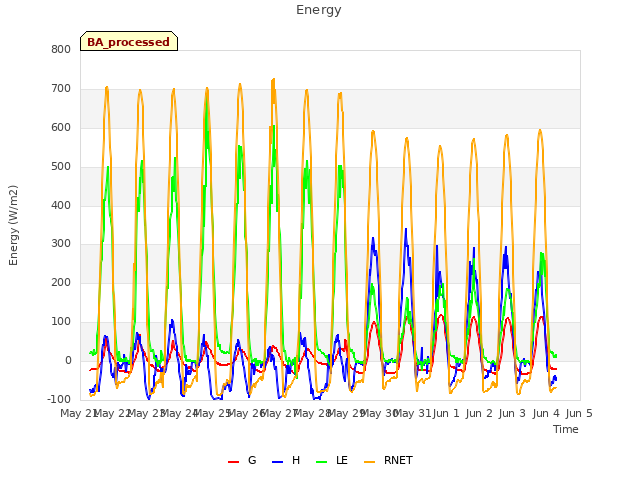Click the Time axis label
The image size is (640, 480).
[x=566, y=429]
